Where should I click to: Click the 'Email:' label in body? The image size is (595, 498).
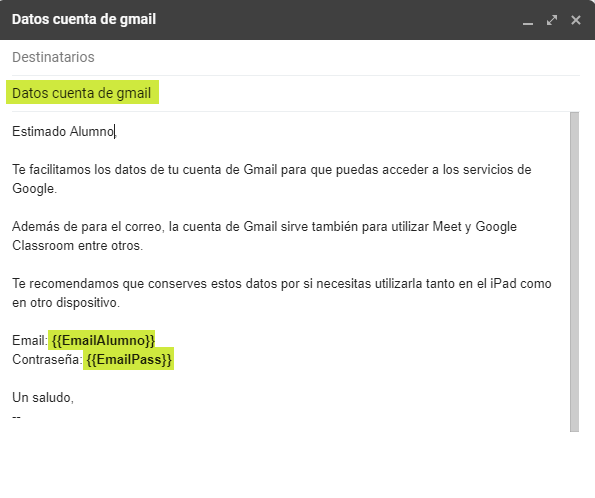click(x=30, y=340)
